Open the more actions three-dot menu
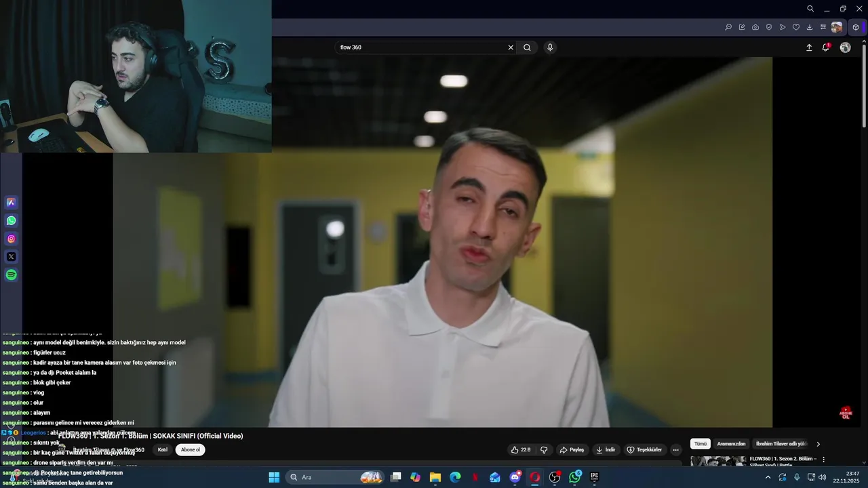Viewport: 868px width, 488px height. 675,450
